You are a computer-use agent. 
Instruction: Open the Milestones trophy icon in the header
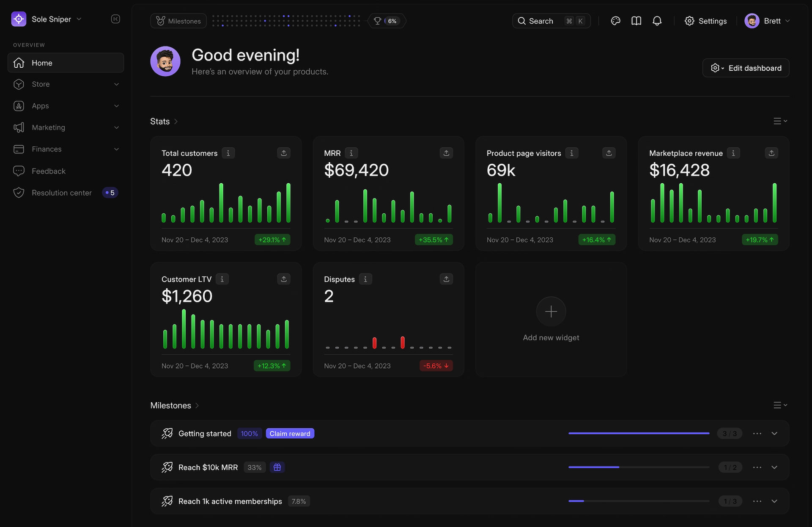click(377, 20)
